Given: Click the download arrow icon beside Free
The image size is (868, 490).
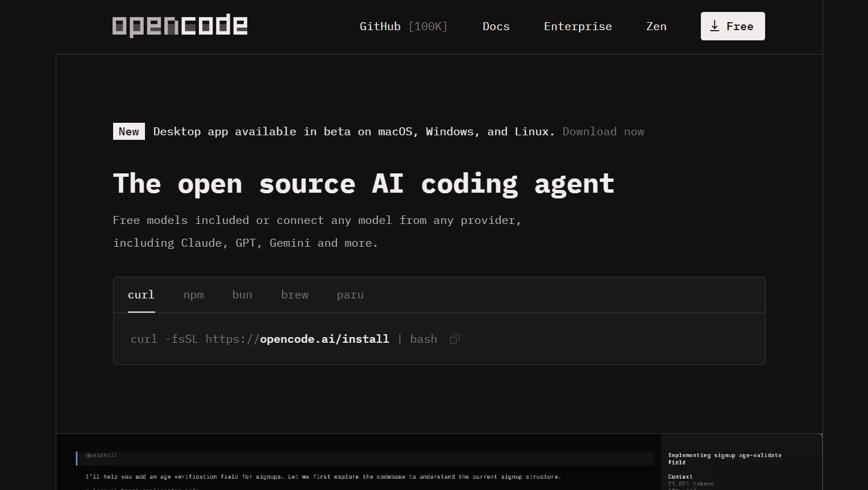Looking at the screenshot, I should [x=715, y=26].
